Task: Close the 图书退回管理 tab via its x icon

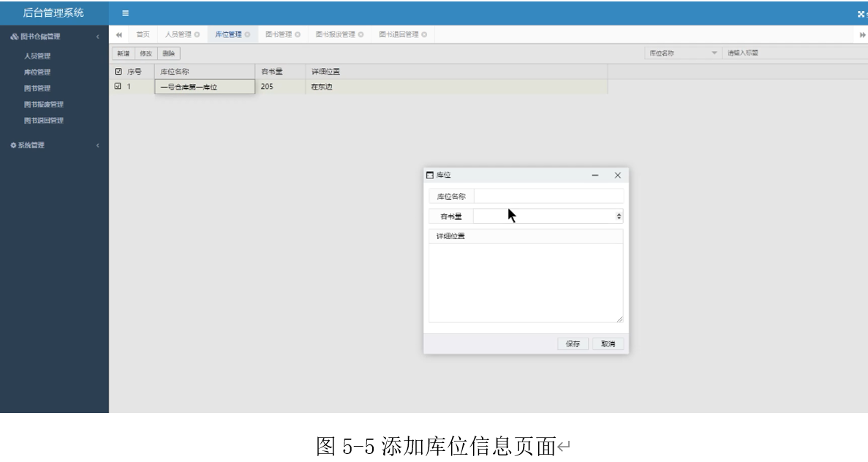Action: (423, 34)
